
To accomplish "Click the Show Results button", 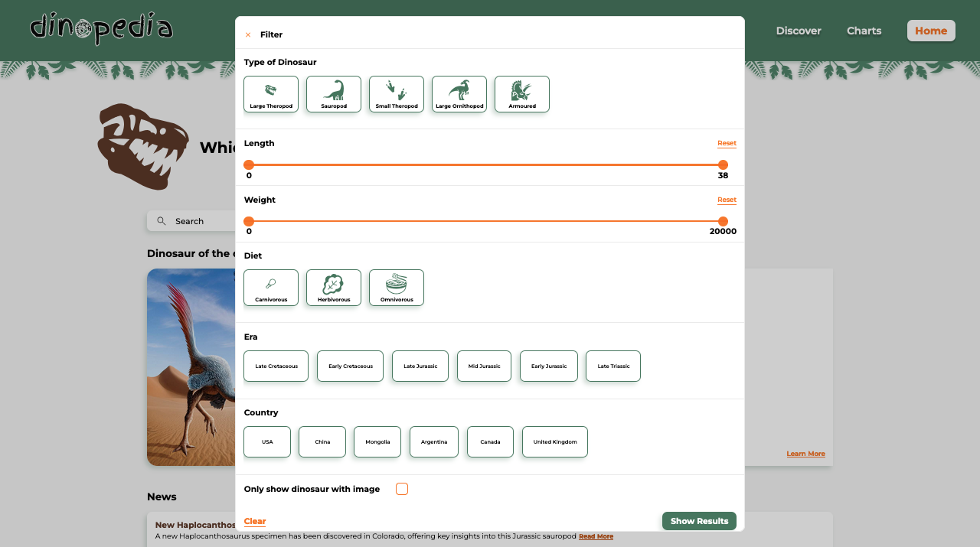I will (699, 521).
